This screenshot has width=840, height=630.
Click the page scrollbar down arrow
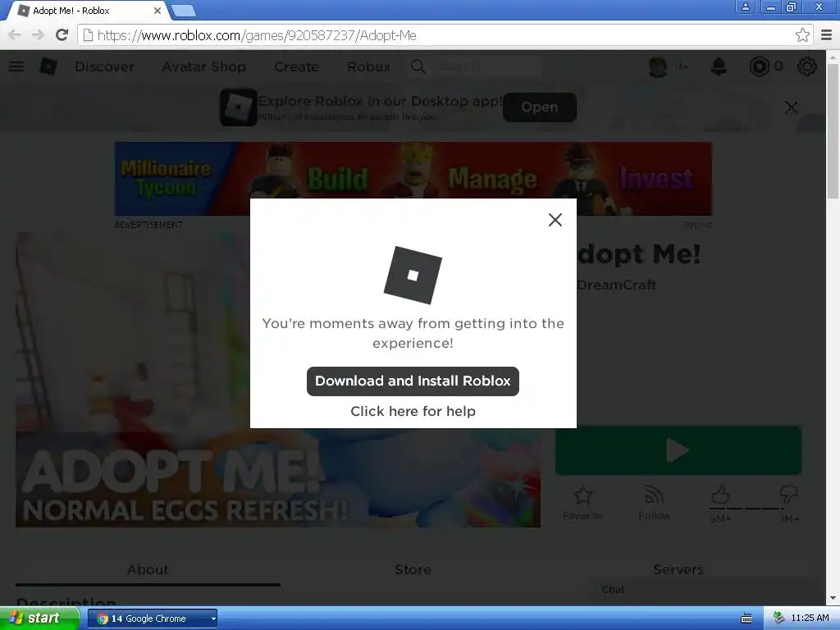[x=833, y=598]
